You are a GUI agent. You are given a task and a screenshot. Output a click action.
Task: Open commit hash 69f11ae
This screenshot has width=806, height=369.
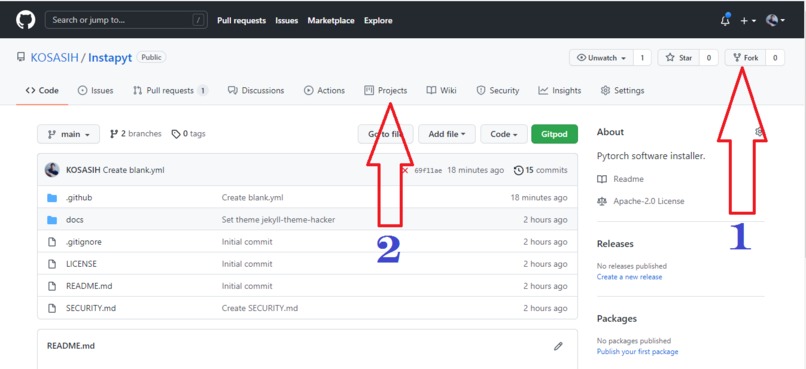pyautogui.click(x=428, y=171)
